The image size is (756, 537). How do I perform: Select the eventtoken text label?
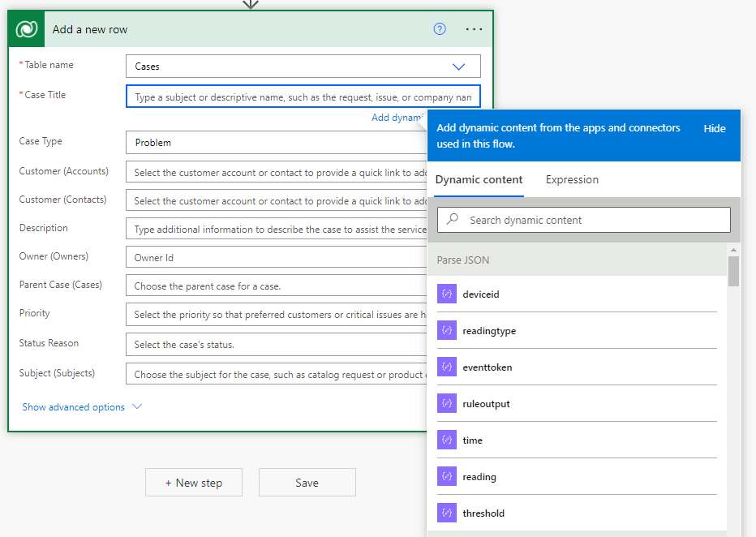pos(487,367)
